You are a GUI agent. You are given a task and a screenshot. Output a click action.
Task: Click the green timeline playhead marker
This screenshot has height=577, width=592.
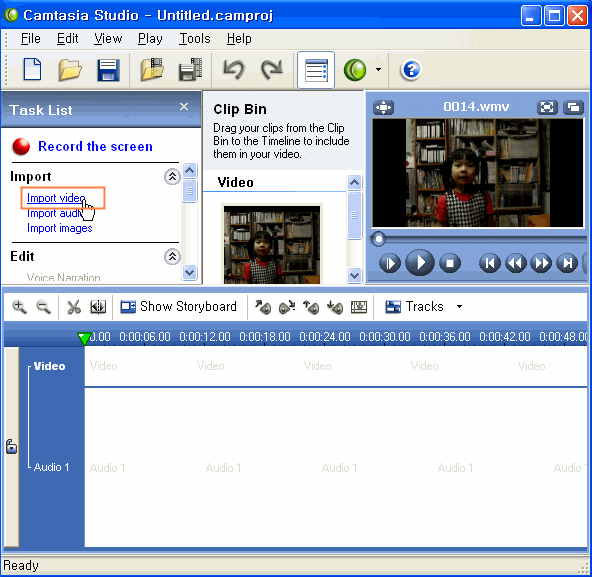[x=84, y=338]
